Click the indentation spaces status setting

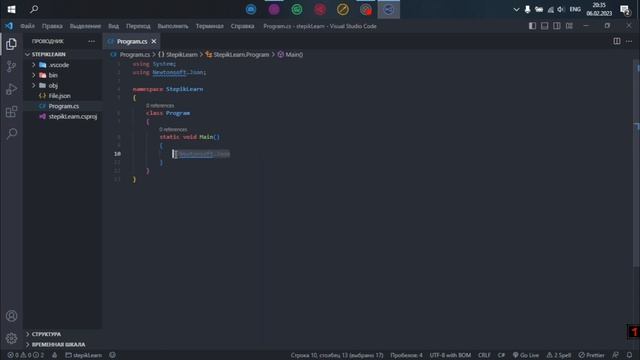point(406,355)
